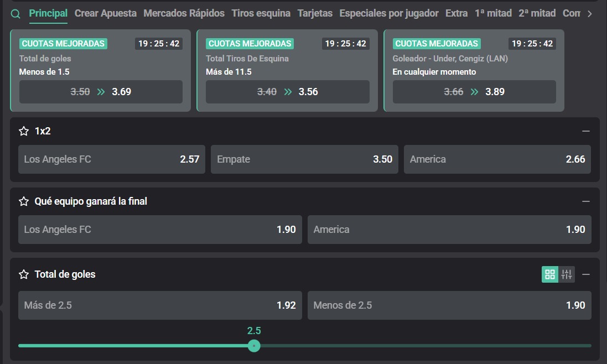Click the filled green part of goals slider
607x364 pixels.
pos(133,345)
